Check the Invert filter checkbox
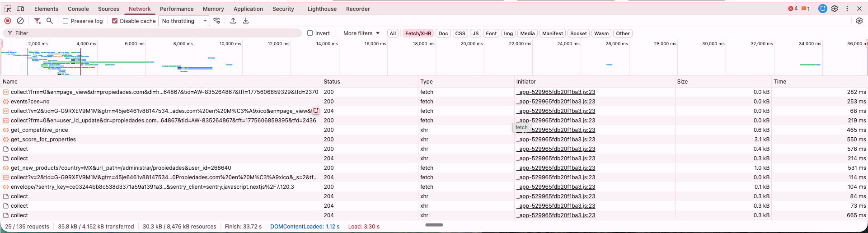The height and width of the screenshot is (233, 868). (x=310, y=33)
